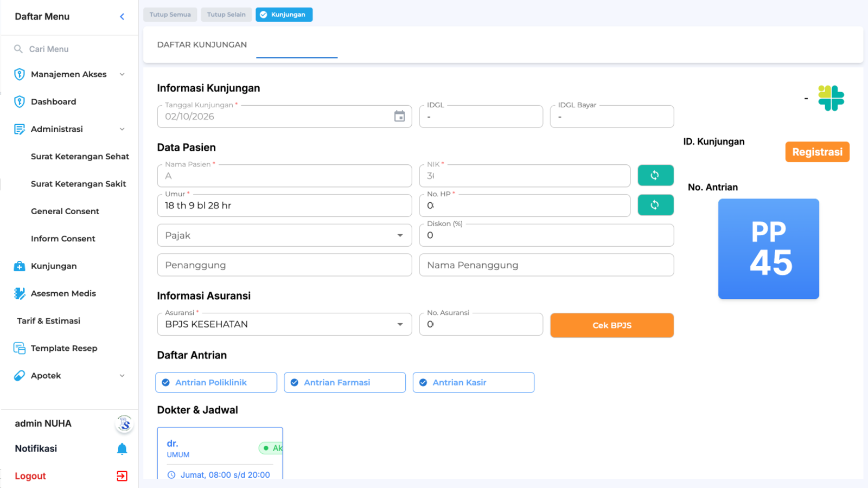Open Tarif & Estimasi menu item

[49, 320]
